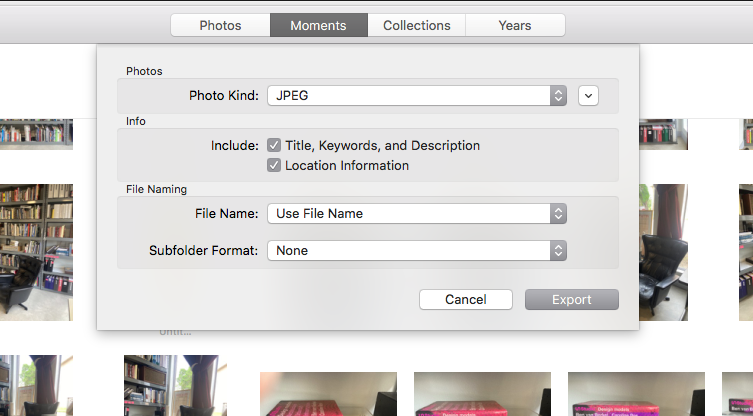
Task: Select the Moments tab
Action: [318, 25]
